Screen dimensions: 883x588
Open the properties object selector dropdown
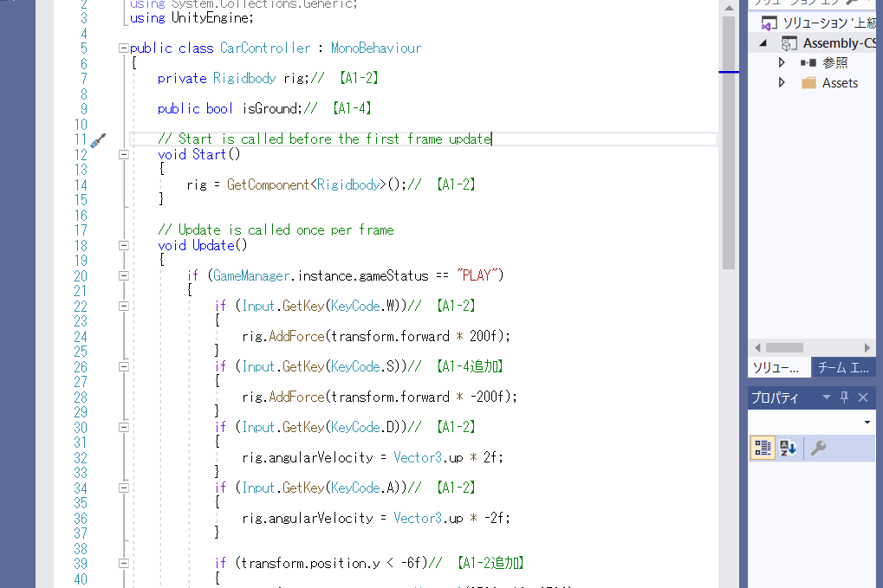[867, 422]
